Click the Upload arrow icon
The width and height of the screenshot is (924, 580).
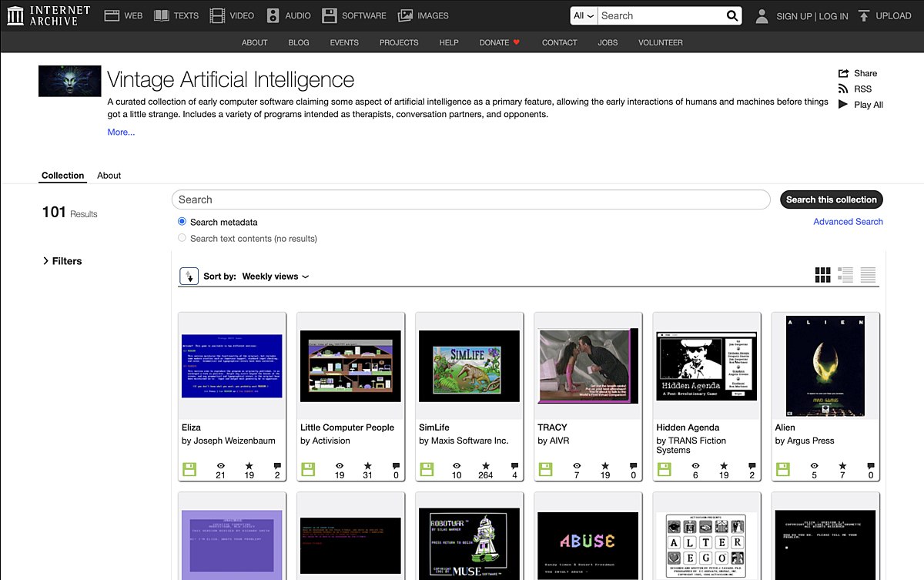pos(864,15)
